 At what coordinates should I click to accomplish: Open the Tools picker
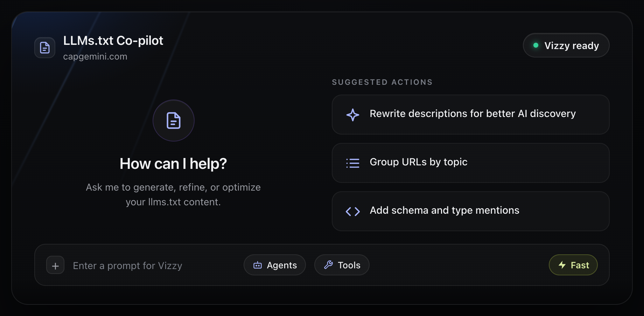click(342, 265)
